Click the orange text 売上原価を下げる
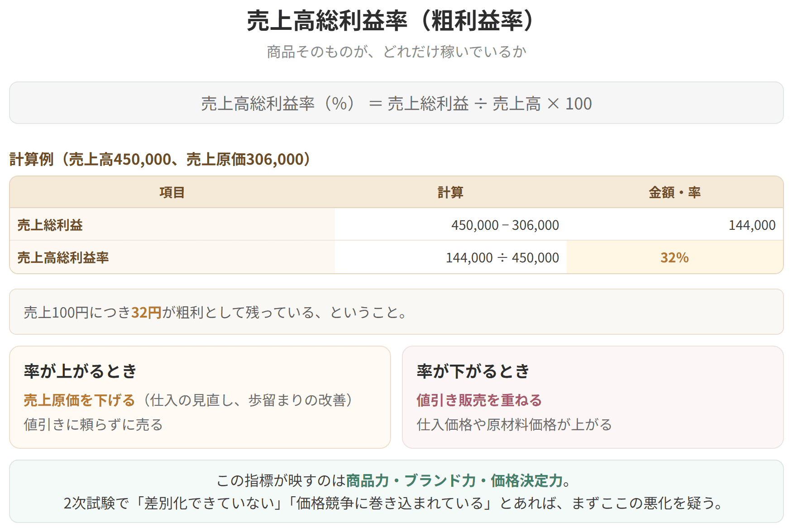Screen dimensions: 793x532 pyautogui.click(x=79, y=400)
